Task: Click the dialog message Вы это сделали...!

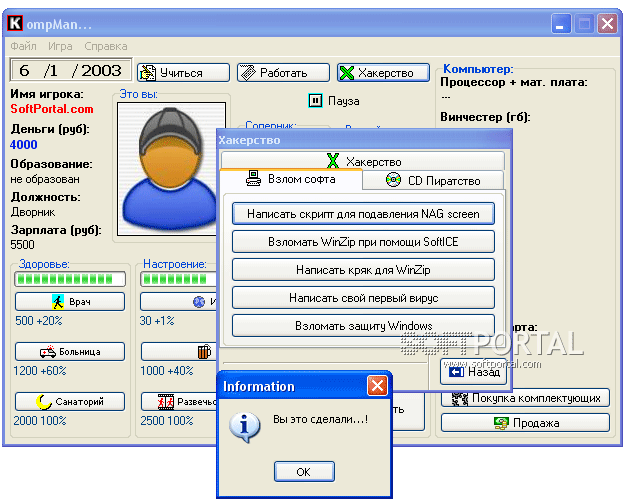Action: point(320,419)
